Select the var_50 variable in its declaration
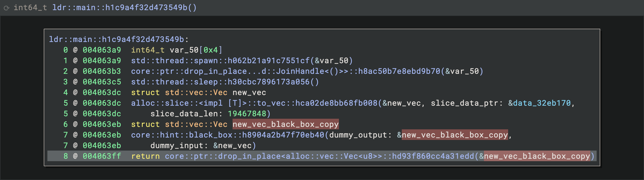644x180 pixels. 184,50
